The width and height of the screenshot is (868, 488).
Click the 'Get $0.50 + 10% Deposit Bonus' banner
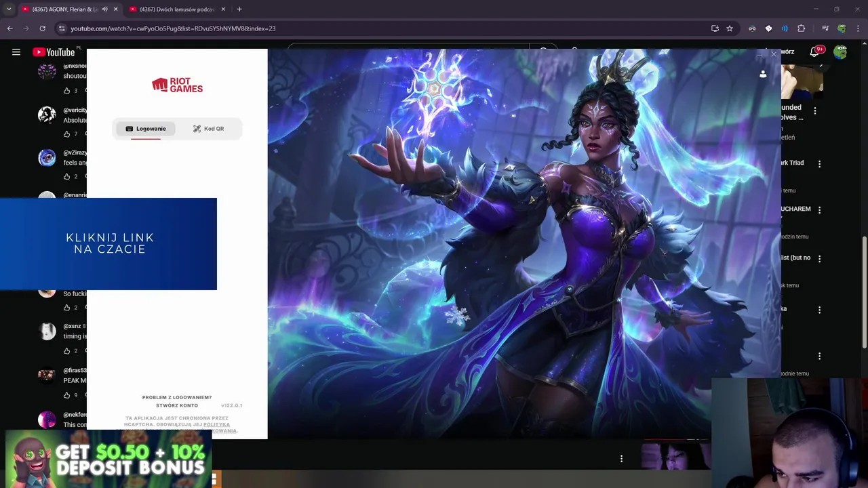[x=108, y=459]
